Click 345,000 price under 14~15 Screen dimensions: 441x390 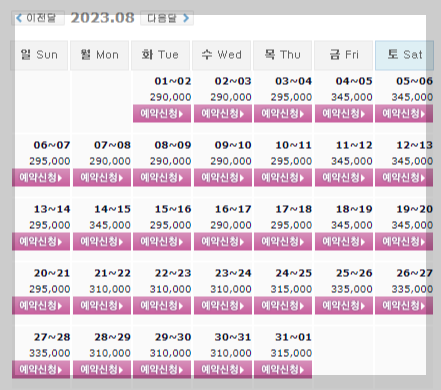point(110,225)
